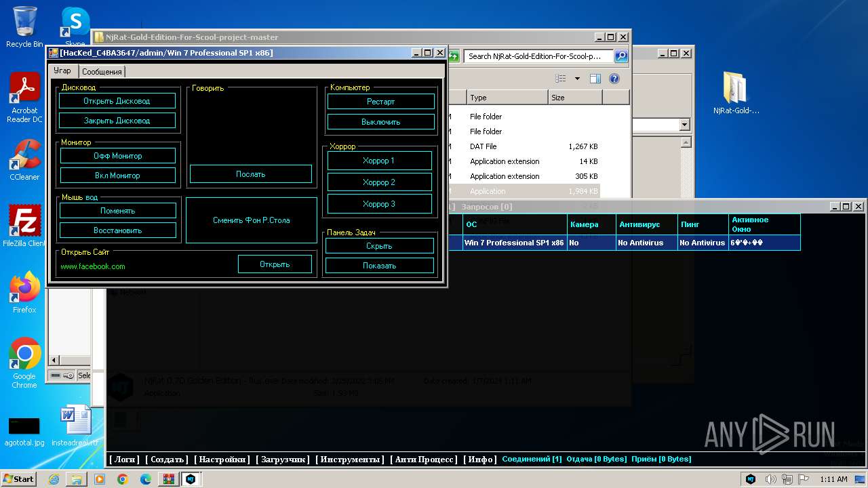
Task: Click Послать button
Action: coord(251,174)
